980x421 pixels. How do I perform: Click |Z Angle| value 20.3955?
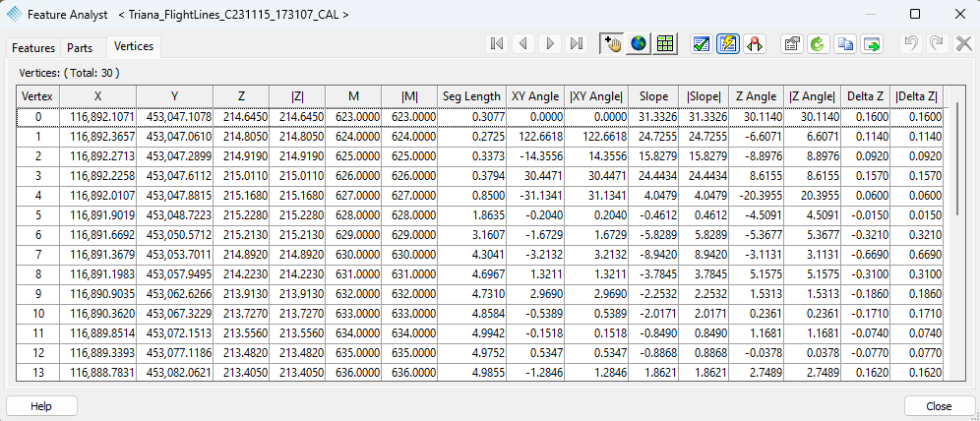[x=813, y=196]
